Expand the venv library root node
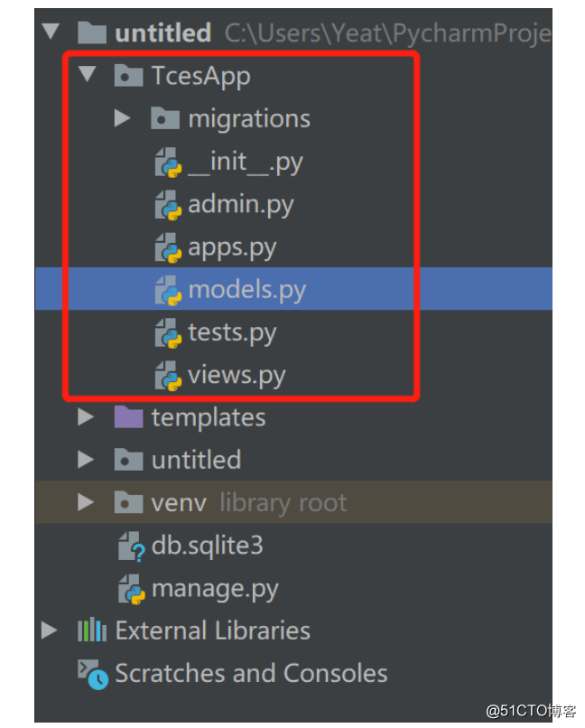The image size is (585, 728). tap(86, 502)
